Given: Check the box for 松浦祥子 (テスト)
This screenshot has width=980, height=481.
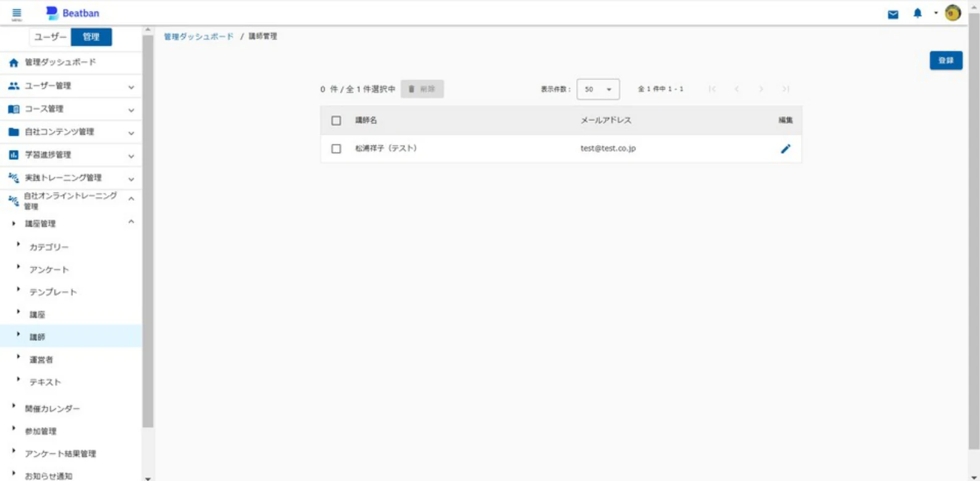Looking at the screenshot, I should pyautogui.click(x=336, y=149).
